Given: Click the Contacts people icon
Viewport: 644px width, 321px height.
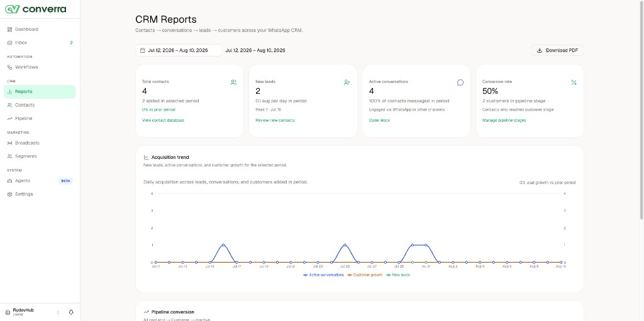Looking at the screenshot, I should click(10, 105).
